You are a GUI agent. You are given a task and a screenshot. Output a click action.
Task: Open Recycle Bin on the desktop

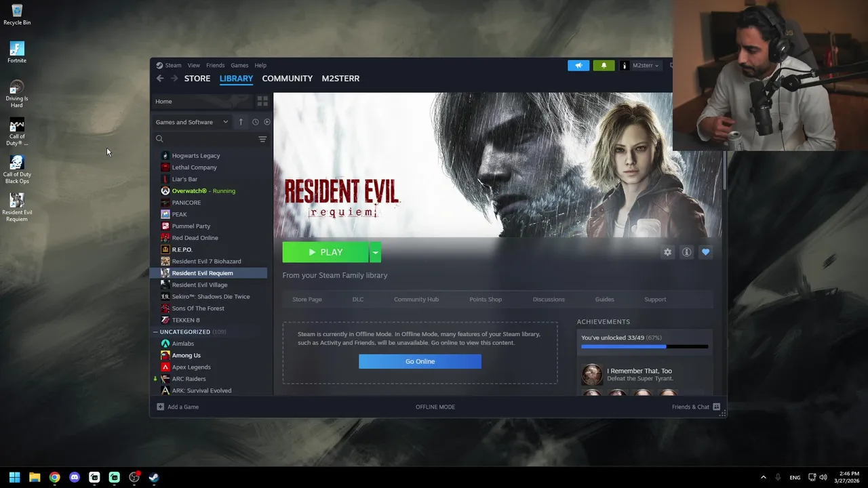(x=17, y=14)
